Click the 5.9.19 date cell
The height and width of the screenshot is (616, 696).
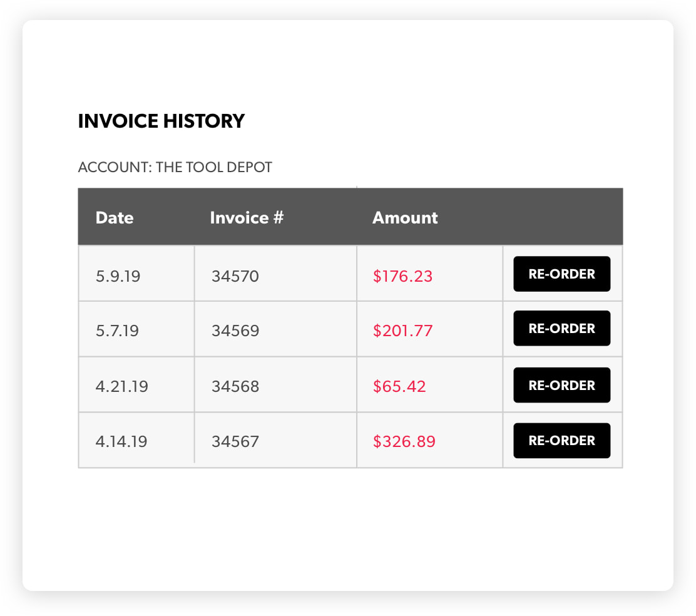(118, 276)
